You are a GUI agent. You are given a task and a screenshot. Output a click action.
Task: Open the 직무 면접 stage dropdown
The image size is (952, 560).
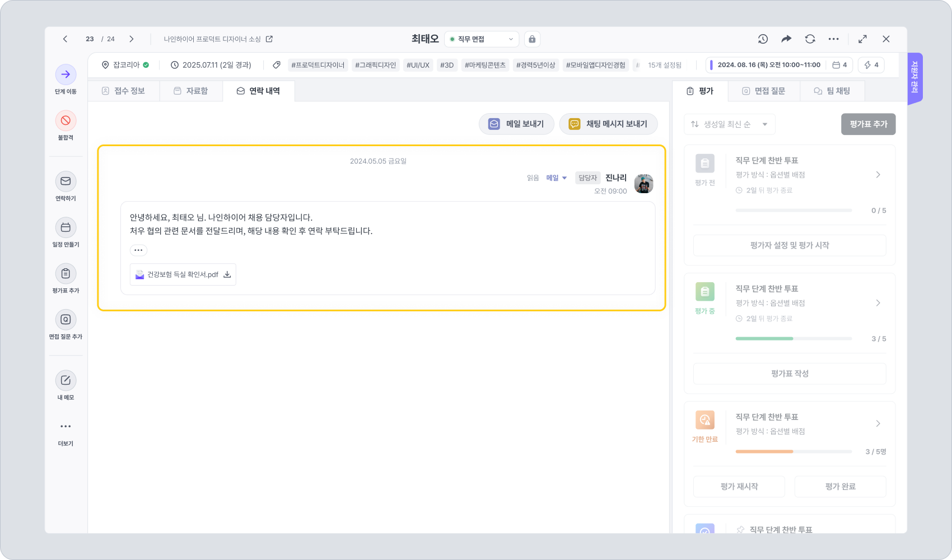482,39
